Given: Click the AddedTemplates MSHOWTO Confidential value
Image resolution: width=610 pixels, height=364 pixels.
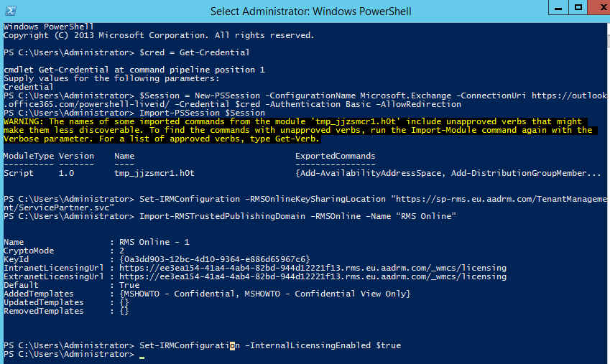Looking at the screenshot, I should click(x=265, y=294).
